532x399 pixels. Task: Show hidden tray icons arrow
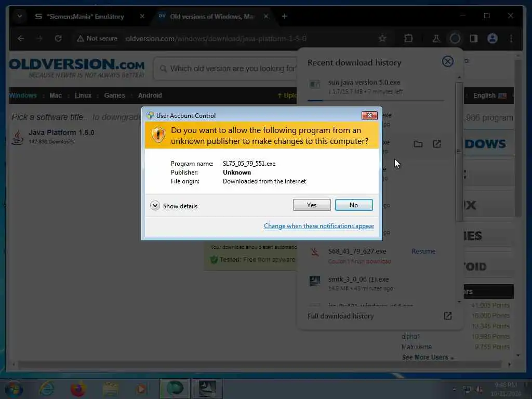tap(454, 390)
